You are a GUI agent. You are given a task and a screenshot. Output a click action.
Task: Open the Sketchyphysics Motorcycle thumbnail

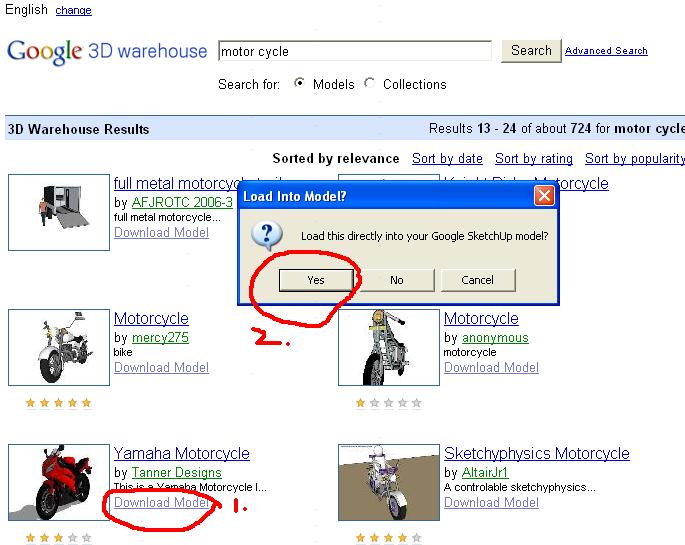coord(389,482)
